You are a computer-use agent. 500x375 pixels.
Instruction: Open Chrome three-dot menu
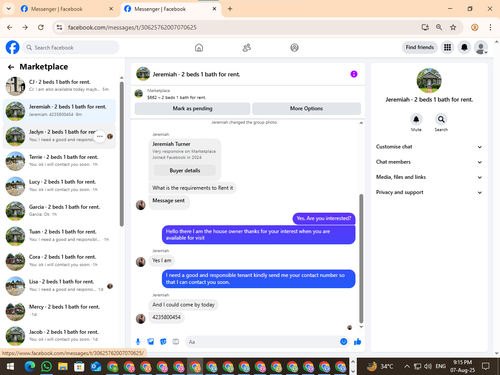pos(490,27)
